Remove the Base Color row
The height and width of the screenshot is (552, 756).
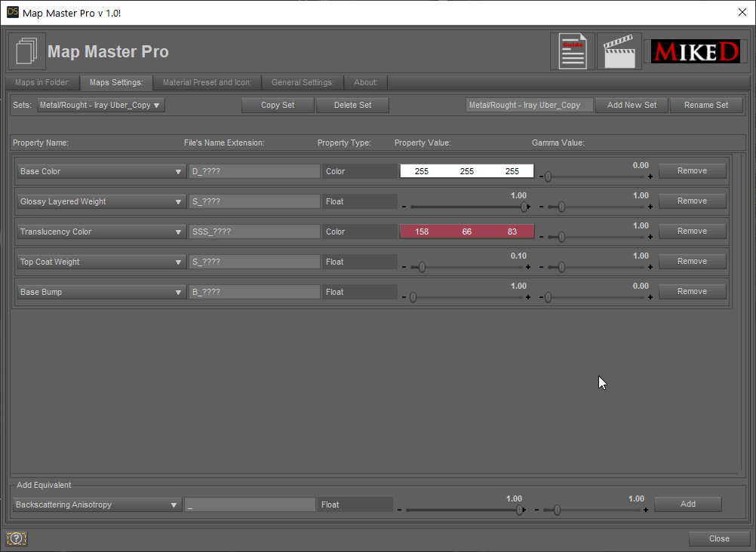click(693, 170)
